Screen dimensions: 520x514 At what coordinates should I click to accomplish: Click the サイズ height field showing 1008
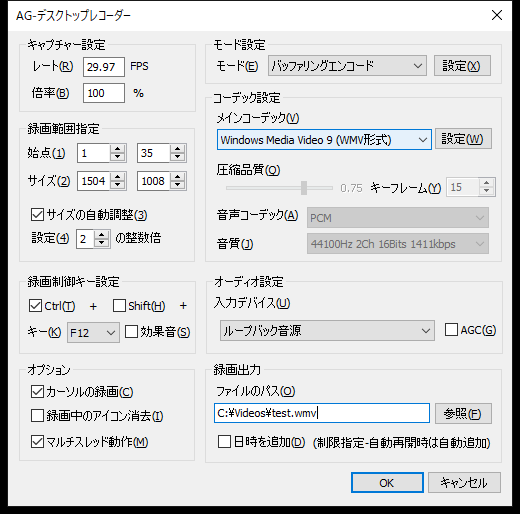[x=154, y=181]
